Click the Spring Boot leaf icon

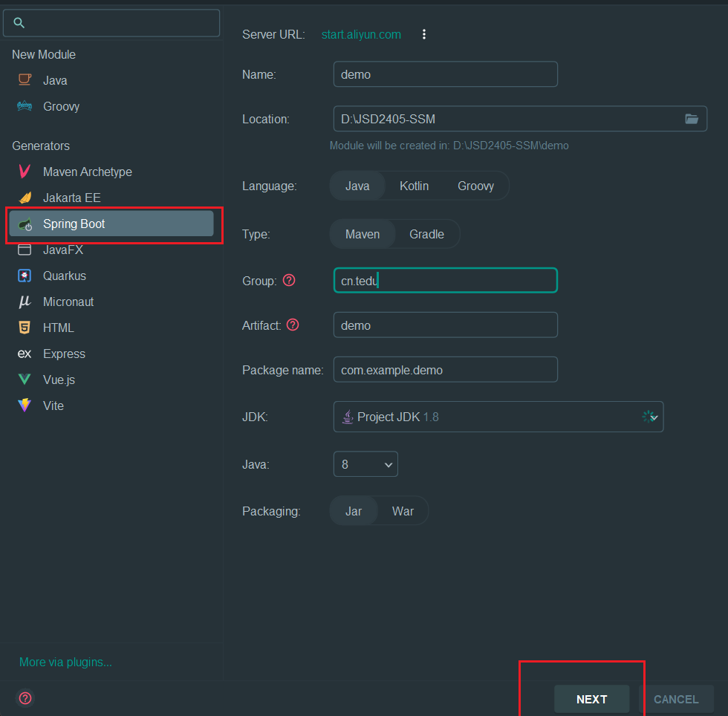25,224
